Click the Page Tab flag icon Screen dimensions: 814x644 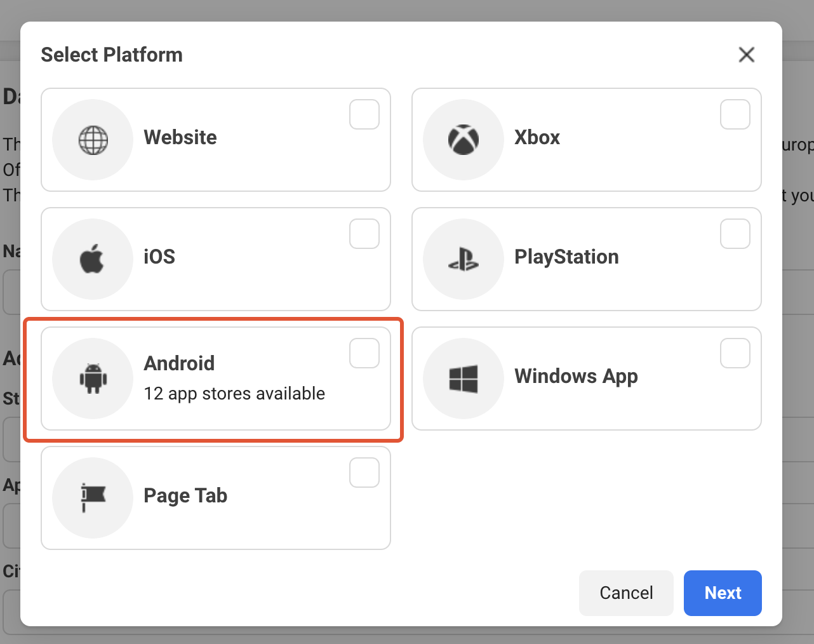tap(93, 498)
